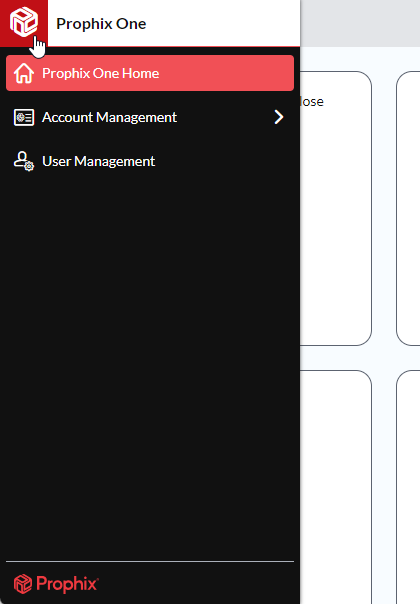The height and width of the screenshot is (604, 420).
Task: Click the highlighted red bar right of Home text
Action: [227, 73]
